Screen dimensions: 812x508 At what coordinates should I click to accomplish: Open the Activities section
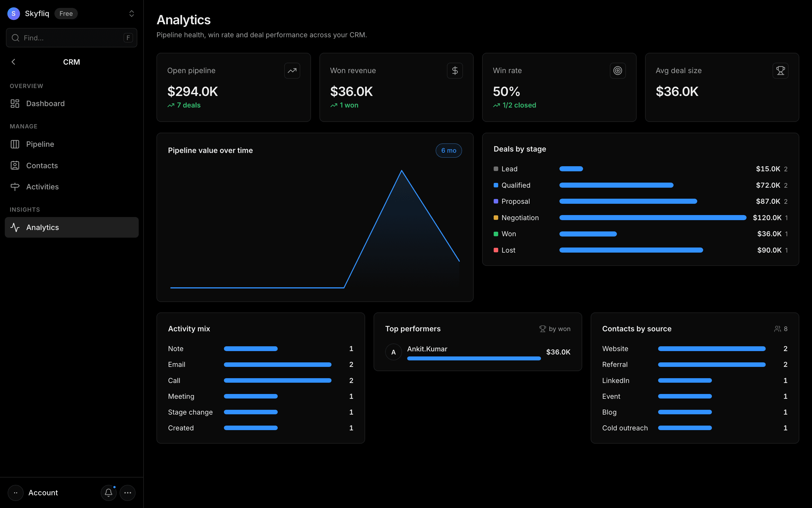(x=71, y=187)
